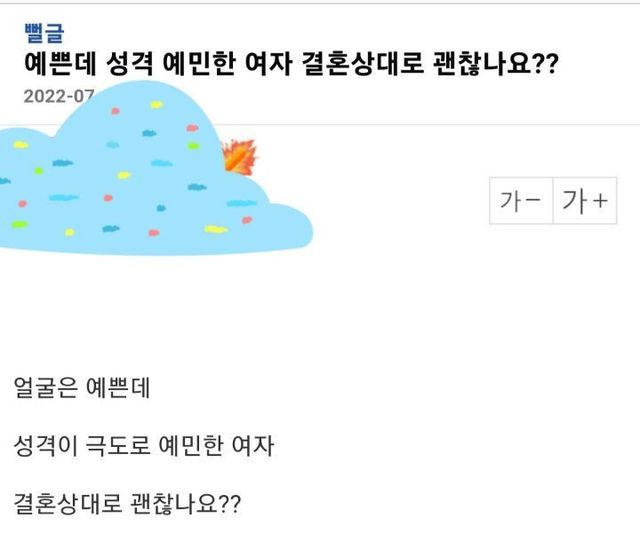The image size is (640, 548).
Task: Click the word 여자 in the body text
Action: coord(251,444)
